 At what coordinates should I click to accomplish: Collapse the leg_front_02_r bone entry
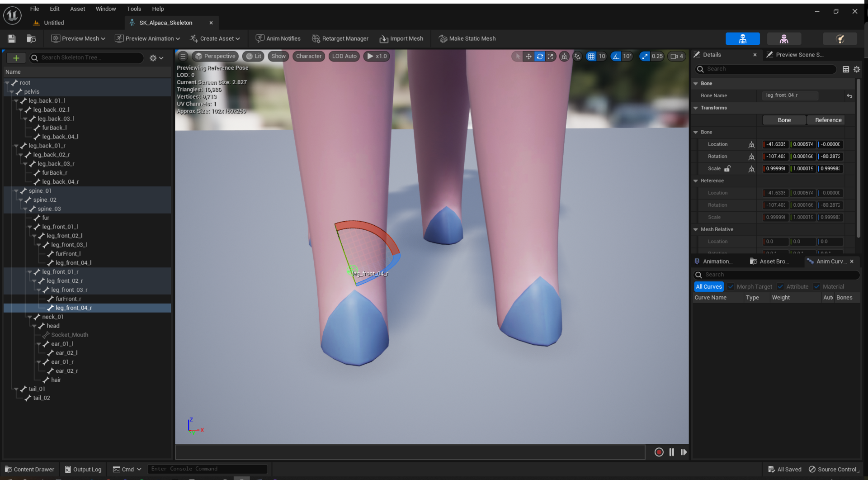coord(34,280)
